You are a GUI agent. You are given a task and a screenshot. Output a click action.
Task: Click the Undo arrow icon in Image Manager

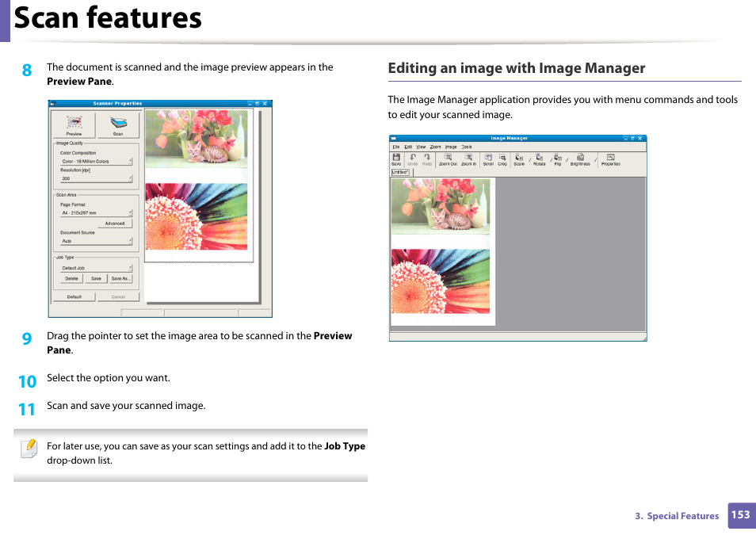(413, 157)
